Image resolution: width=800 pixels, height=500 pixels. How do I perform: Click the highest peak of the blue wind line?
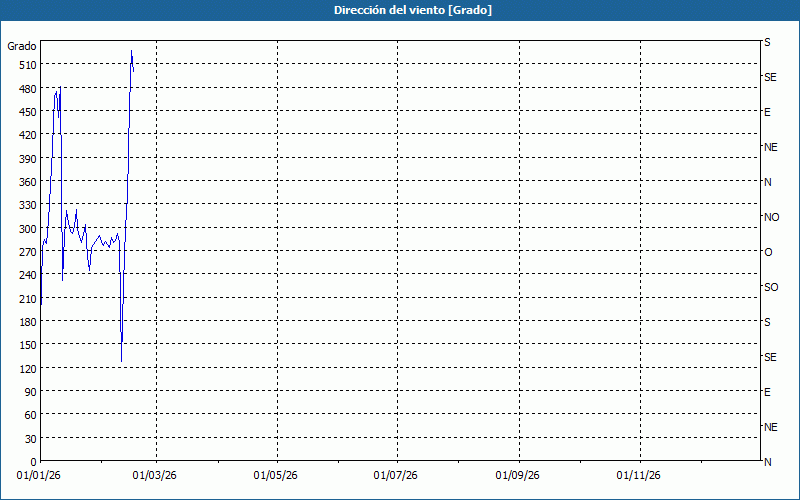131,52
